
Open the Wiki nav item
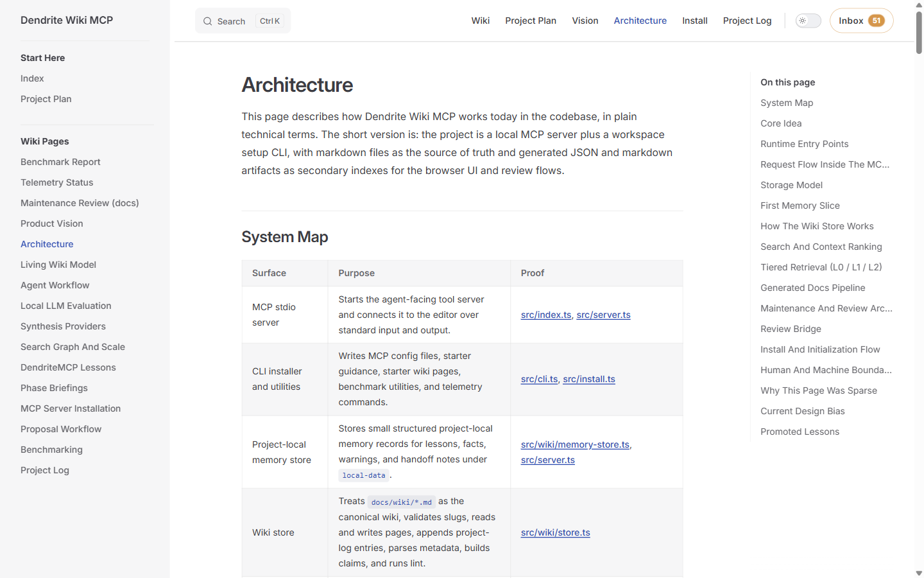(481, 21)
